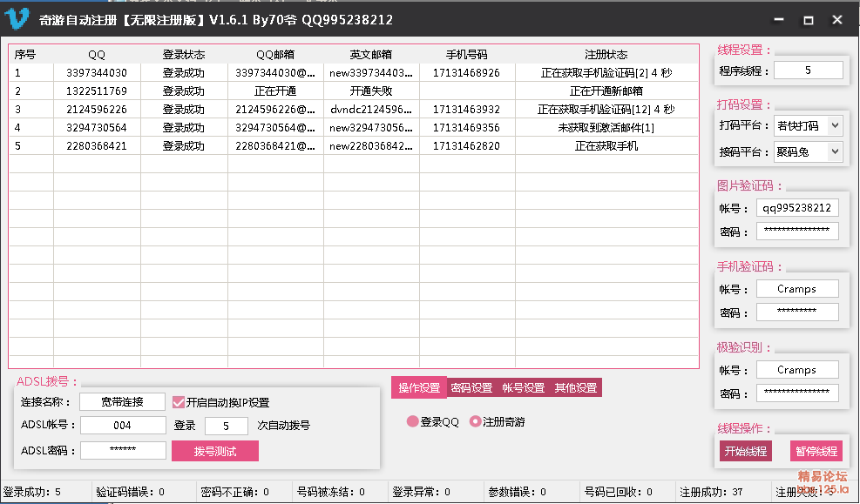Switch to the 密码设置 tab

471,387
